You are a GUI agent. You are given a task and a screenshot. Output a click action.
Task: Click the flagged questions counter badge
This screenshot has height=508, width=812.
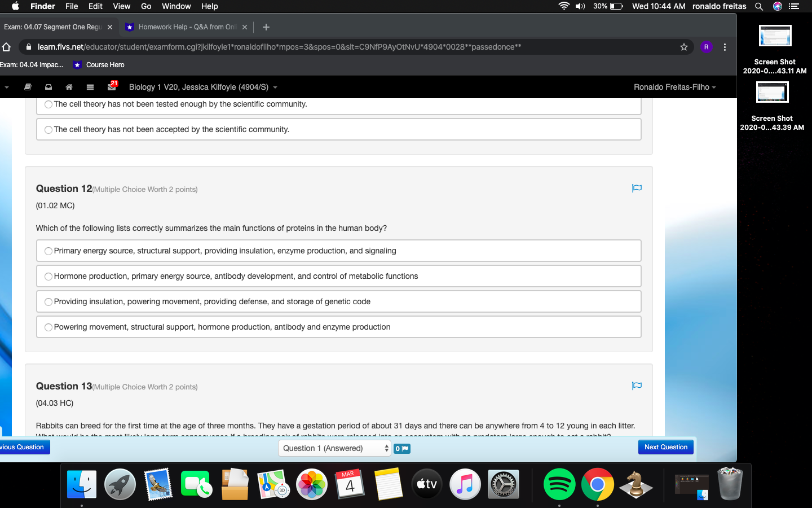point(401,448)
